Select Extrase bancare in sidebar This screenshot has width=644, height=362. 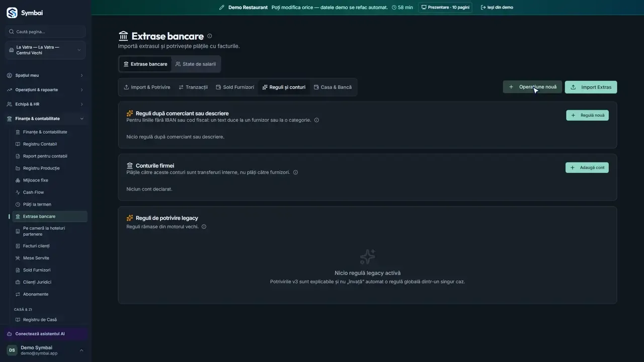click(50, 217)
